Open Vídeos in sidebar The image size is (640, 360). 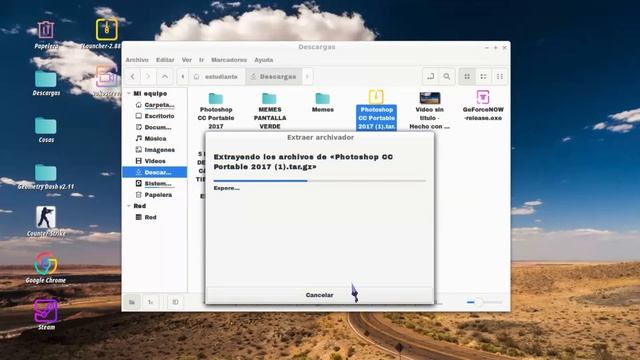click(x=155, y=161)
